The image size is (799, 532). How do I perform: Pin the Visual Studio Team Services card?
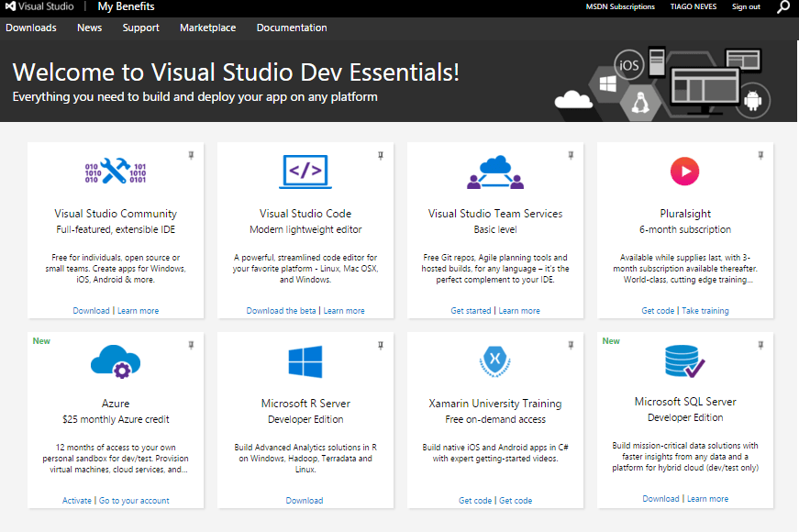(x=571, y=155)
